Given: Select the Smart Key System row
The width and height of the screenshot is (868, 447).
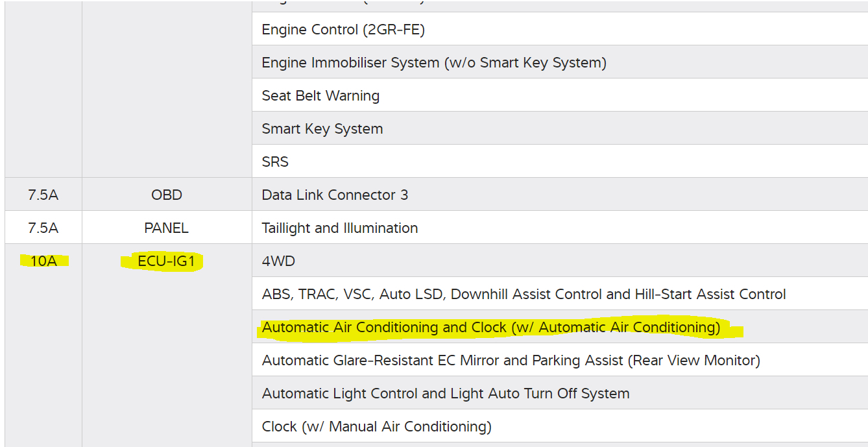Looking at the screenshot, I should tap(322, 129).
